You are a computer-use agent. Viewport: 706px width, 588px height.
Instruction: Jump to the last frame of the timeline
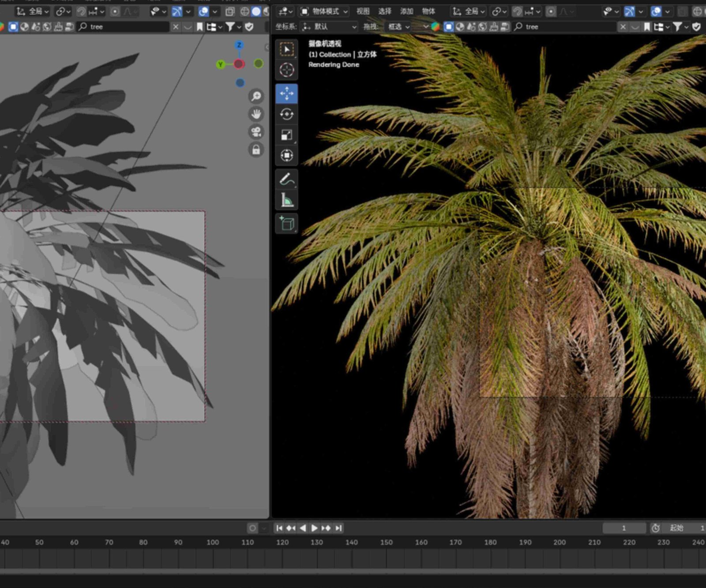click(x=338, y=528)
